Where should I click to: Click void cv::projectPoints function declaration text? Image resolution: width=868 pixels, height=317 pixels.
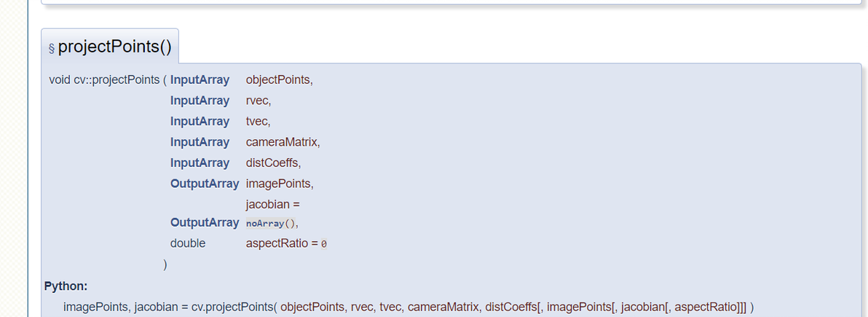coord(104,80)
